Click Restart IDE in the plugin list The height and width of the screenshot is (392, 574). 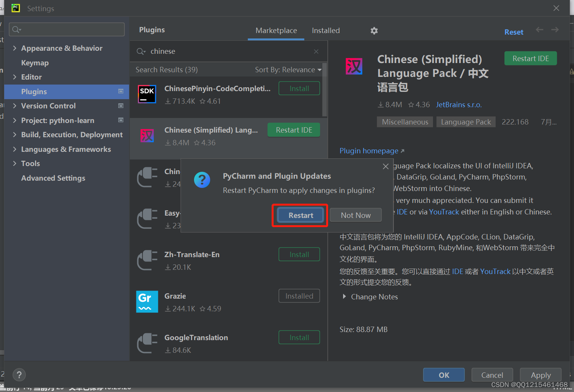tap(294, 130)
